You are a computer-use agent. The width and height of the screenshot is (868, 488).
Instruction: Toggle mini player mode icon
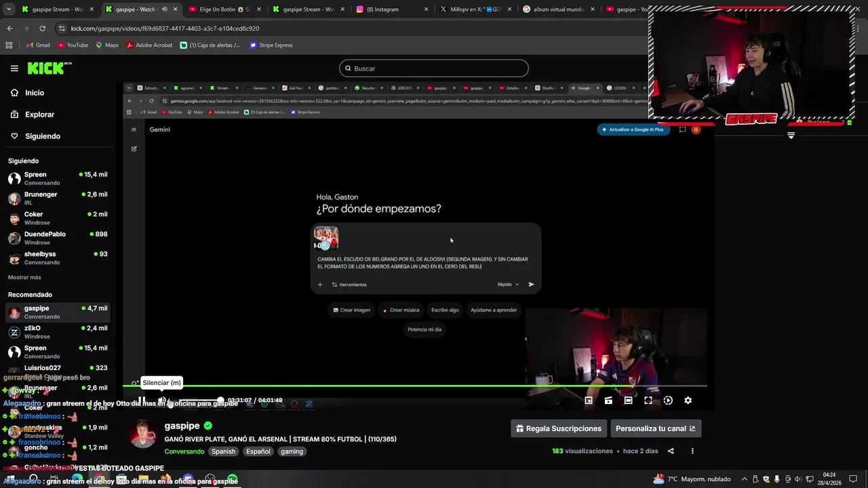589,401
